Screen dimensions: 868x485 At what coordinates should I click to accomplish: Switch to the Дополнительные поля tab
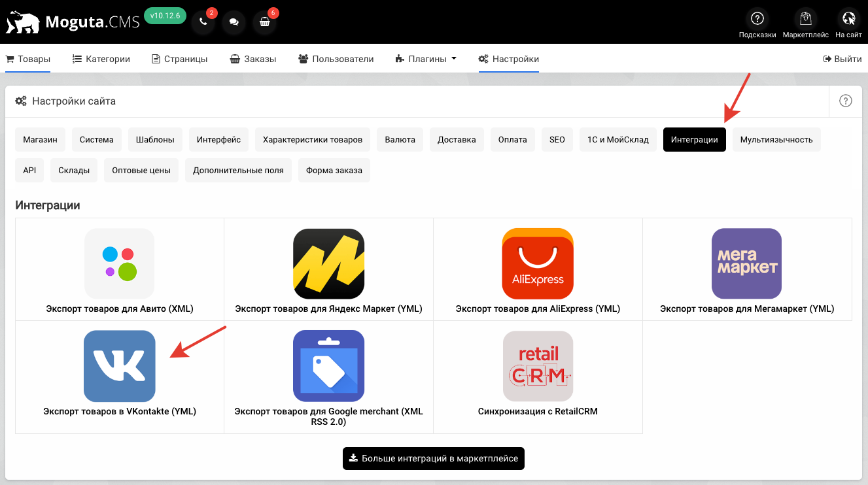click(238, 170)
